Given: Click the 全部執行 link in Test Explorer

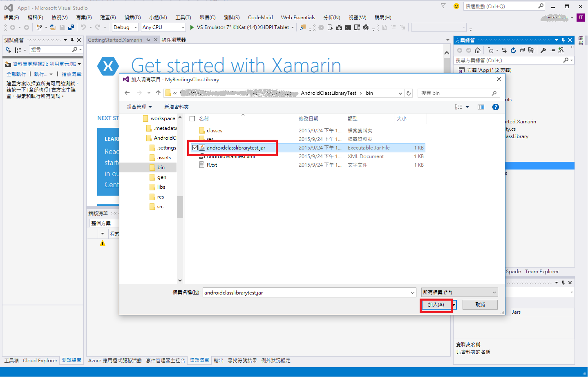Looking at the screenshot, I should [16, 74].
